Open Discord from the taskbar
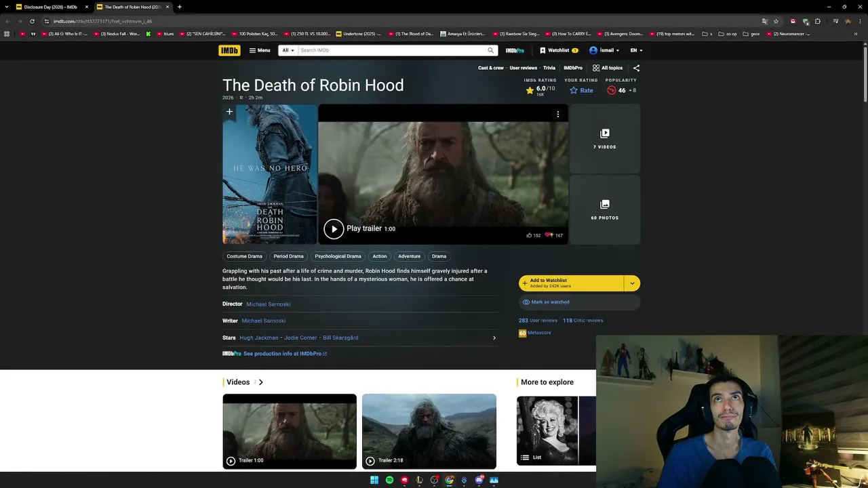 pyautogui.click(x=479, y=480)
